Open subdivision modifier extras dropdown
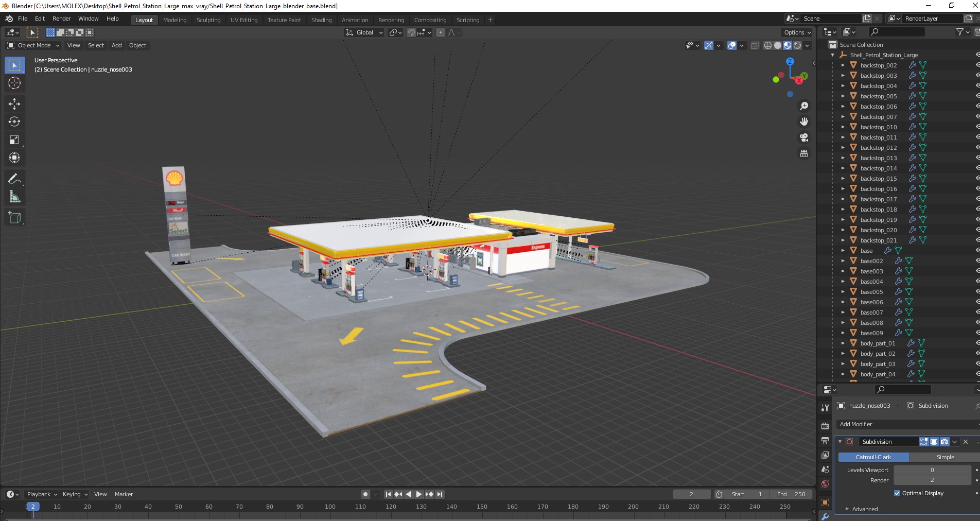Image resolution: width=980 pixels, height=521 pixels. point(955,442)
